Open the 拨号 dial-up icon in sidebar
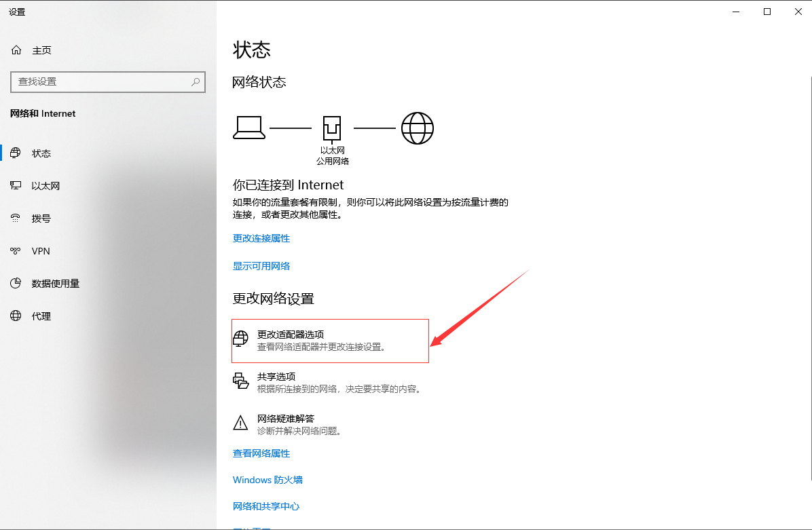The image size is (812, 530). [16, 219]
